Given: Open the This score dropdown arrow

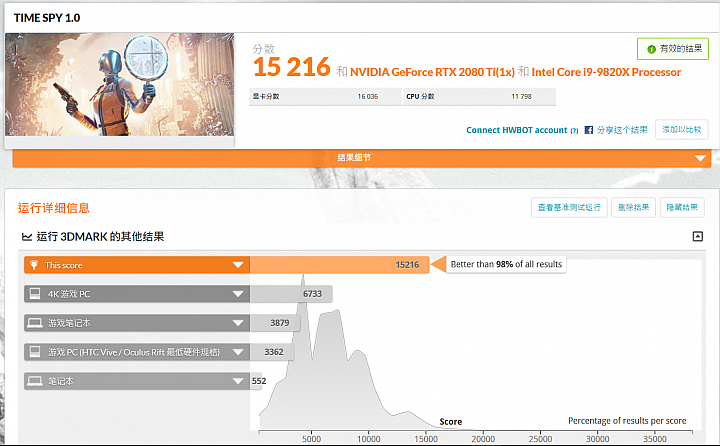Looking at the screenshot, I should pyautogui.click(x=238, y=265).
